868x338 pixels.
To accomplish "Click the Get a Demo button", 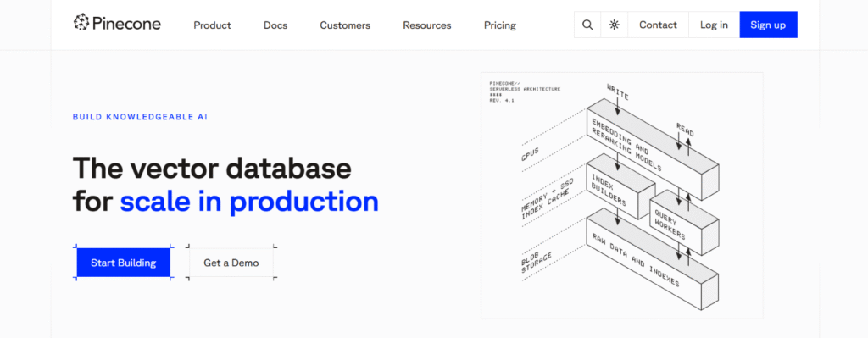I will [x=231, y=263].
